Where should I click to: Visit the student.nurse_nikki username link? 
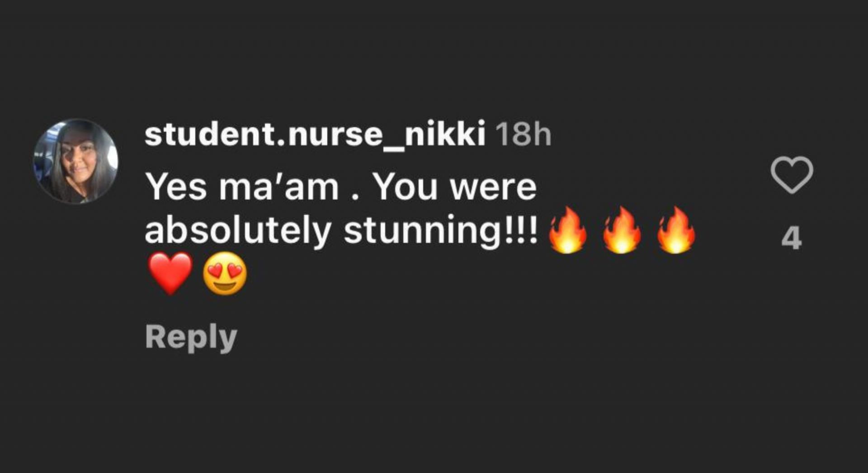(315, 134)
